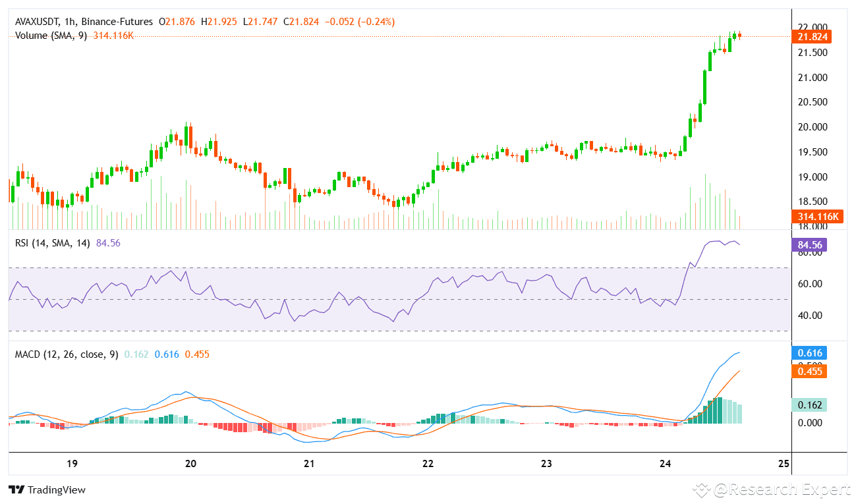Open Volume (SMA, 9) indicator settings
Screen dimensions: 856x504
pyautogui.click(x=49, y=36)
